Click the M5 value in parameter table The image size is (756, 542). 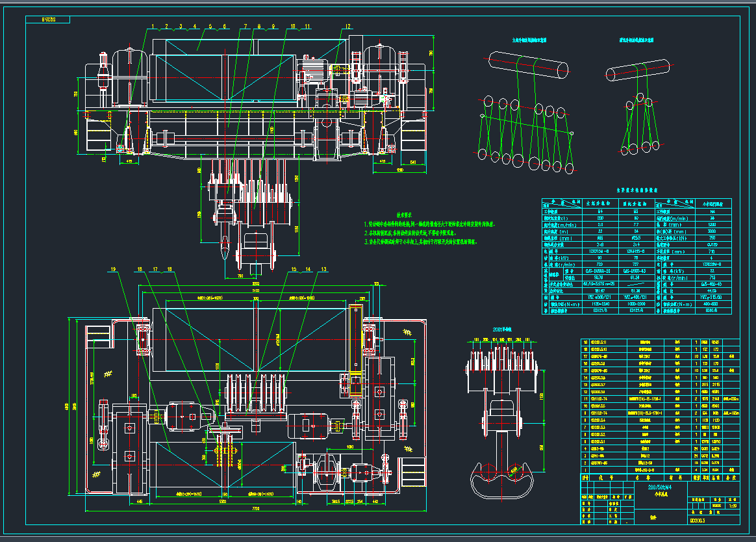635,211
